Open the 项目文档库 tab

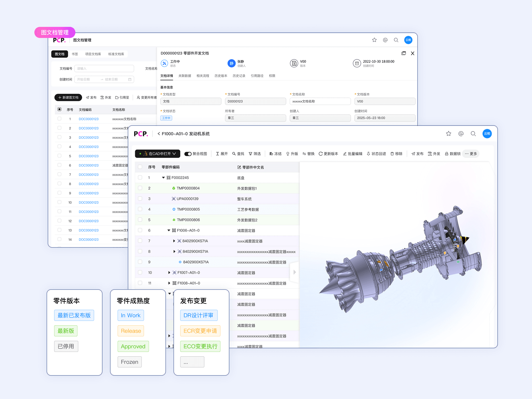93,54
